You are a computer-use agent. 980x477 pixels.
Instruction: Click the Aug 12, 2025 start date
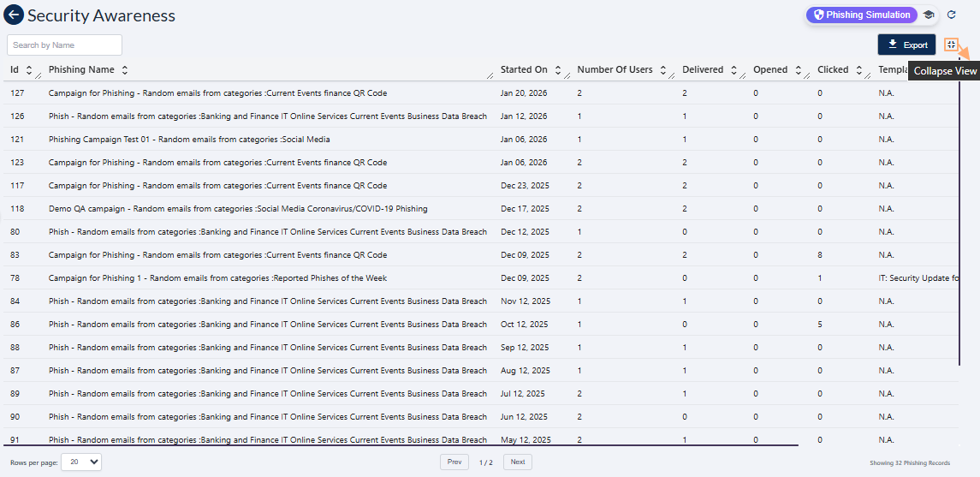[x=526, y=371]
